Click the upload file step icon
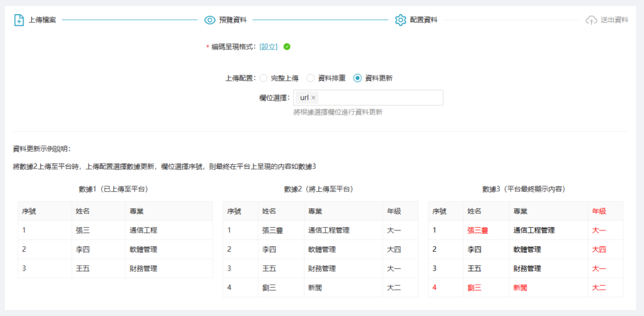Screen dimensions: 644x316 [x=19, y=20]
